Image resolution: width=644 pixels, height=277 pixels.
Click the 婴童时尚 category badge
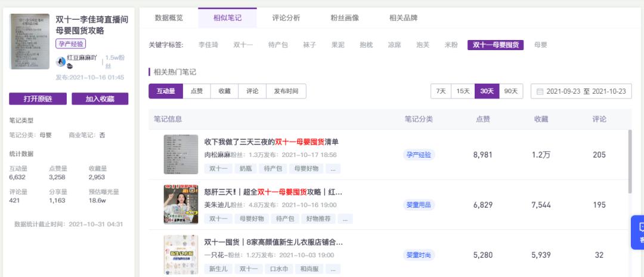click(419, 256)
